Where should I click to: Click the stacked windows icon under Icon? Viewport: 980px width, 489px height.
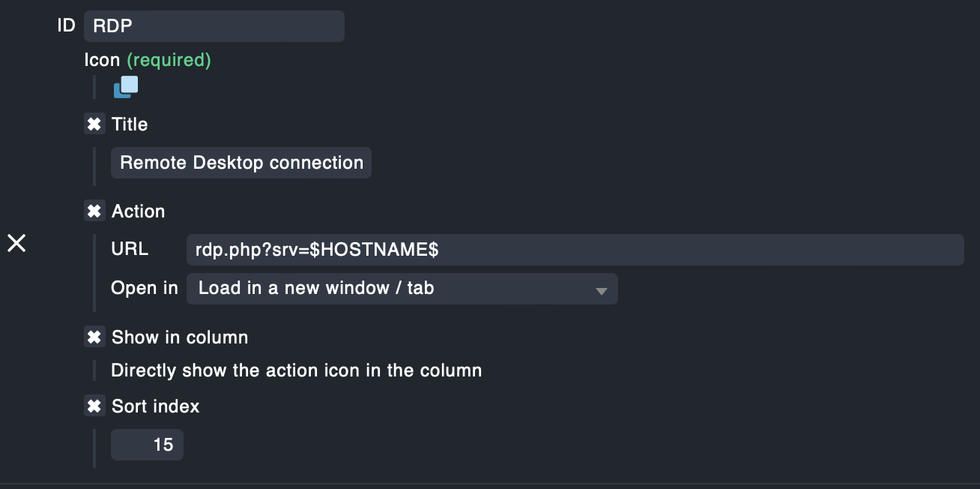point(126,87)
